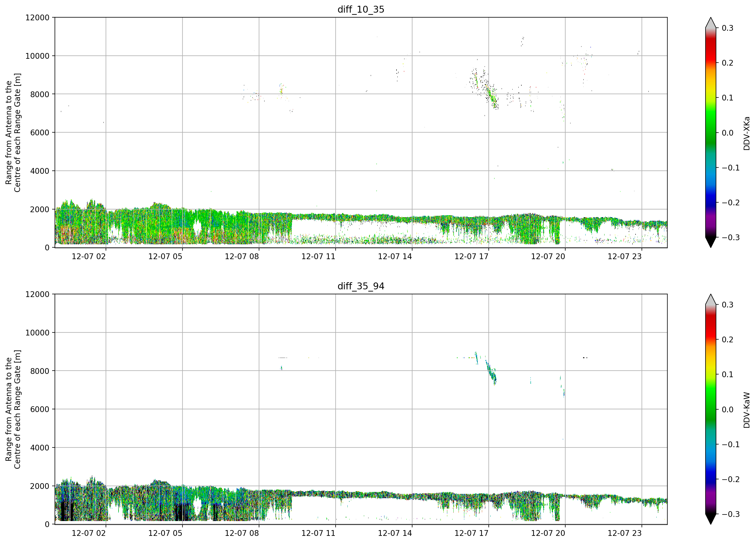Click the 8000 y-tick of the diff_35_94 plot
756x543 pixels.
click(40, 371)
